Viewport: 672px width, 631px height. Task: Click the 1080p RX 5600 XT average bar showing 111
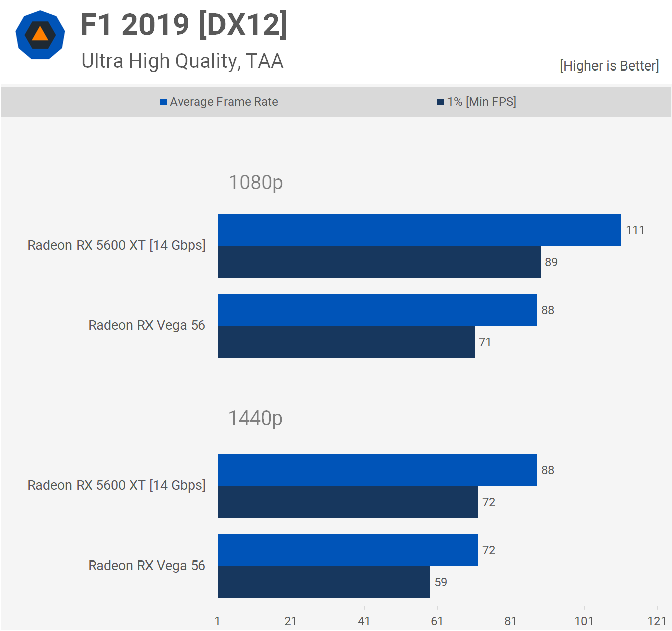[419, 230]
